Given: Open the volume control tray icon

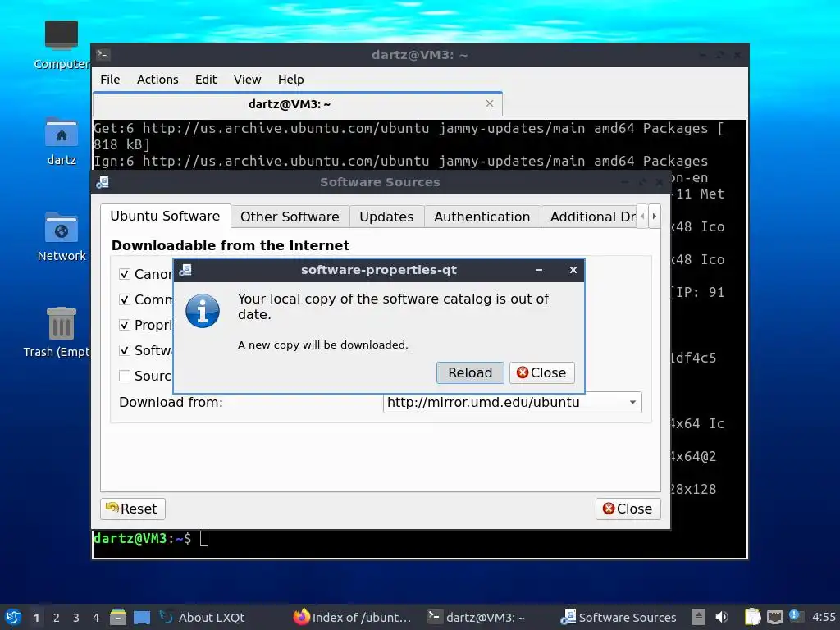Looking at the screenshot, I should click(722, 617).
